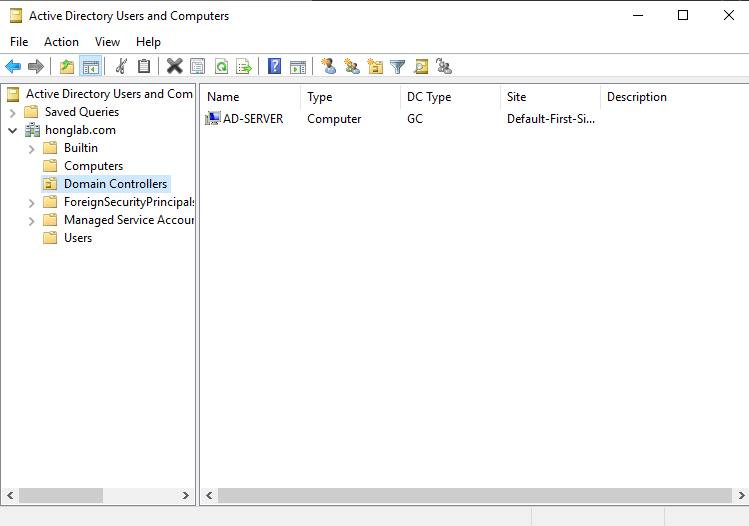749x526 pixels.
Task: Open the Action menu
Action: click(62, 42)
